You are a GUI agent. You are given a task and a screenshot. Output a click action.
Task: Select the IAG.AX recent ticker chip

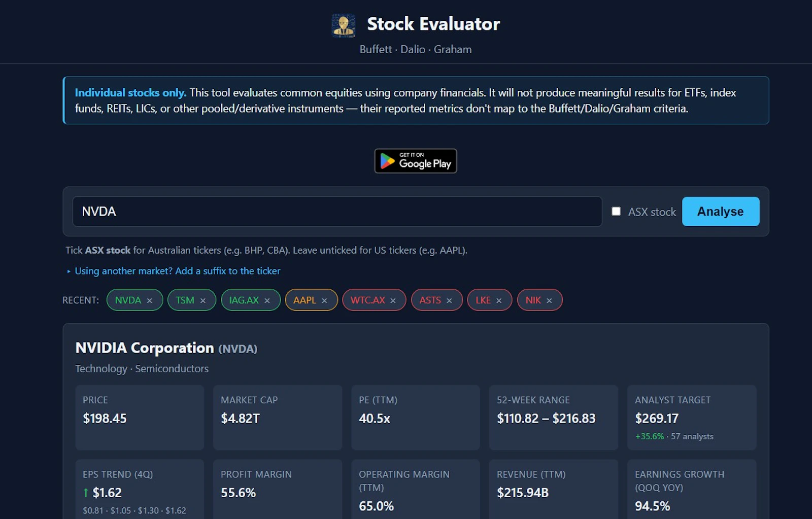point(244,300)
